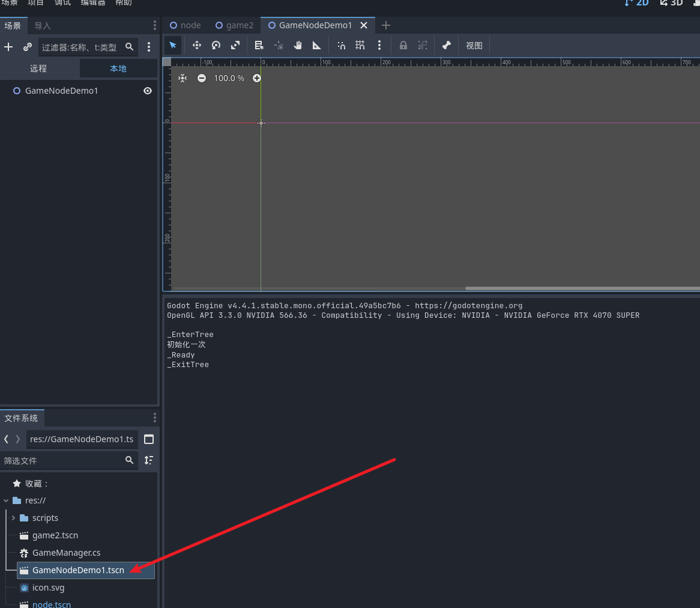Go forward in filesystem history
700x608 pixels.
point(18,439)
